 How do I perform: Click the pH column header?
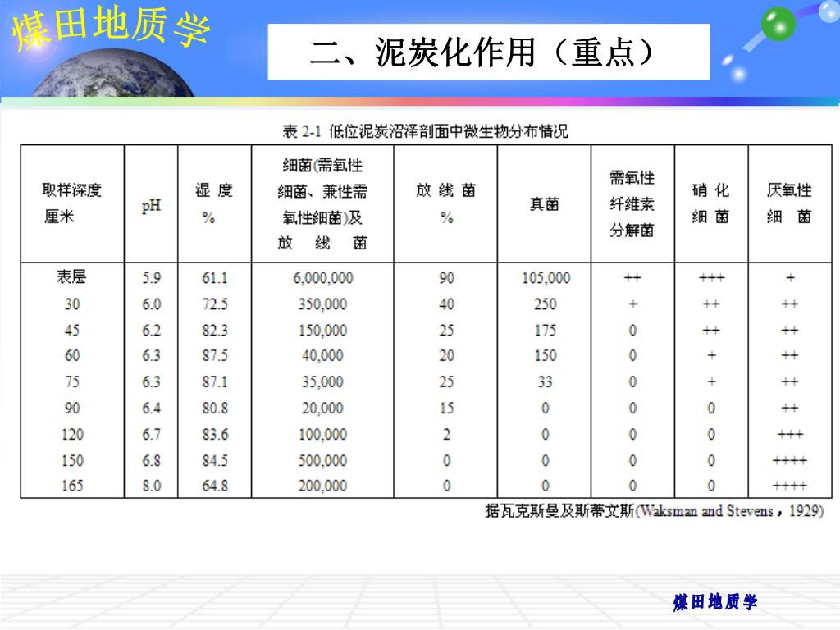point(151,205)
